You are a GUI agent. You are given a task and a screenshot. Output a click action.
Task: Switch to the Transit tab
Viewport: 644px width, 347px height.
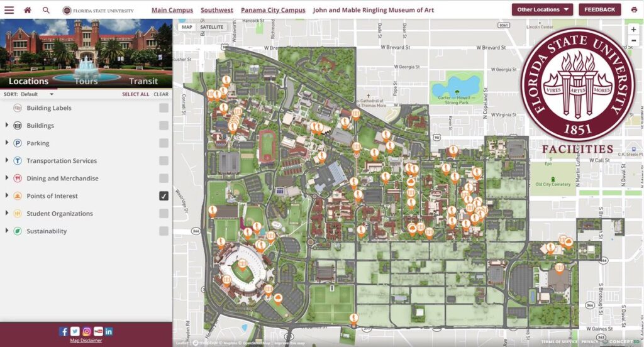143,81
